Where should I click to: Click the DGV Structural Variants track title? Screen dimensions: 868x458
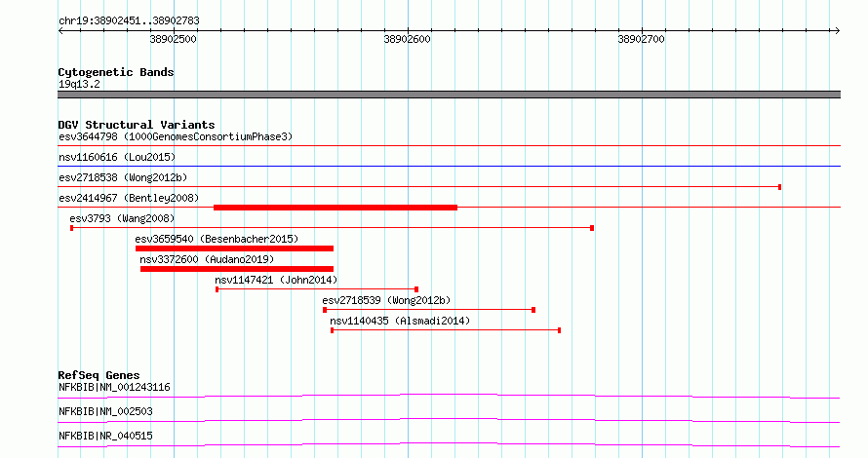(137, 125)
